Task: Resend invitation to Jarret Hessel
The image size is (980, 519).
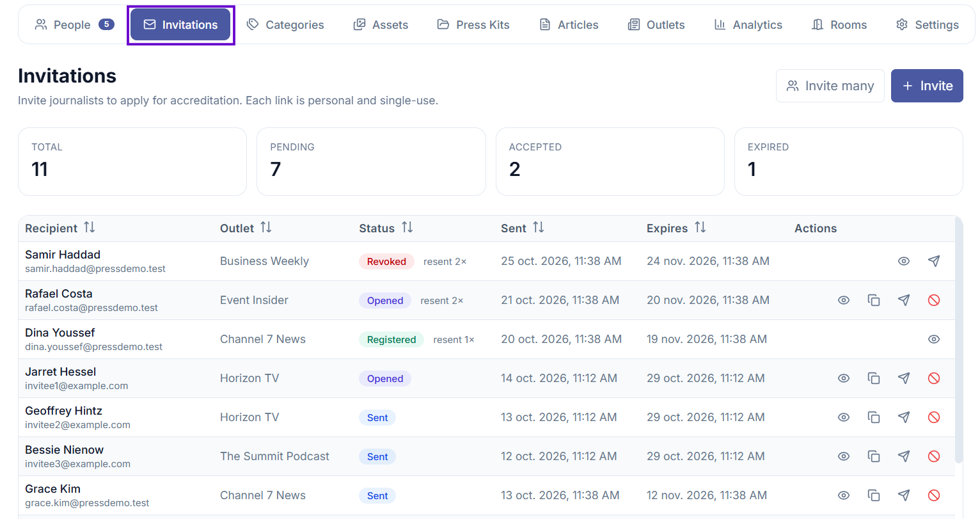Action: 904,378
